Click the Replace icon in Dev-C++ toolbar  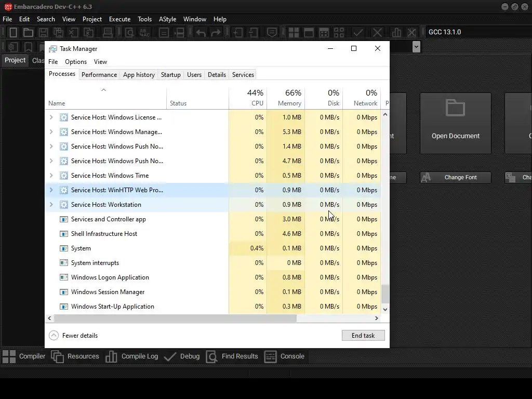coord(145,33)
